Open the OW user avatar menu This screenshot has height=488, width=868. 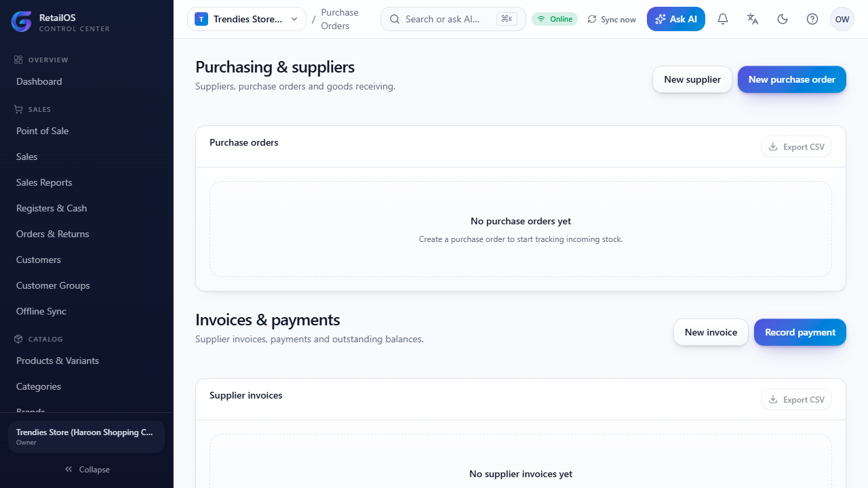pyautogui.click(x=842, y=19)
